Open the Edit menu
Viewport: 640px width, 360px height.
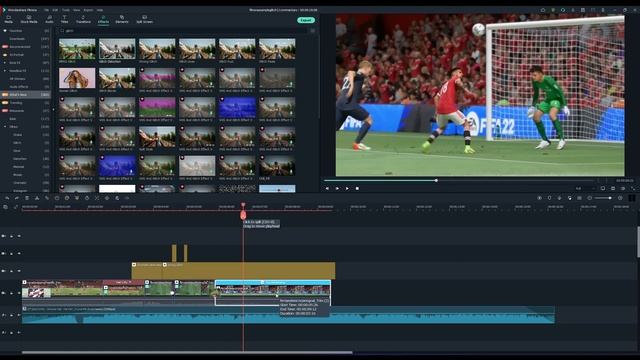(x=55, y=10)
